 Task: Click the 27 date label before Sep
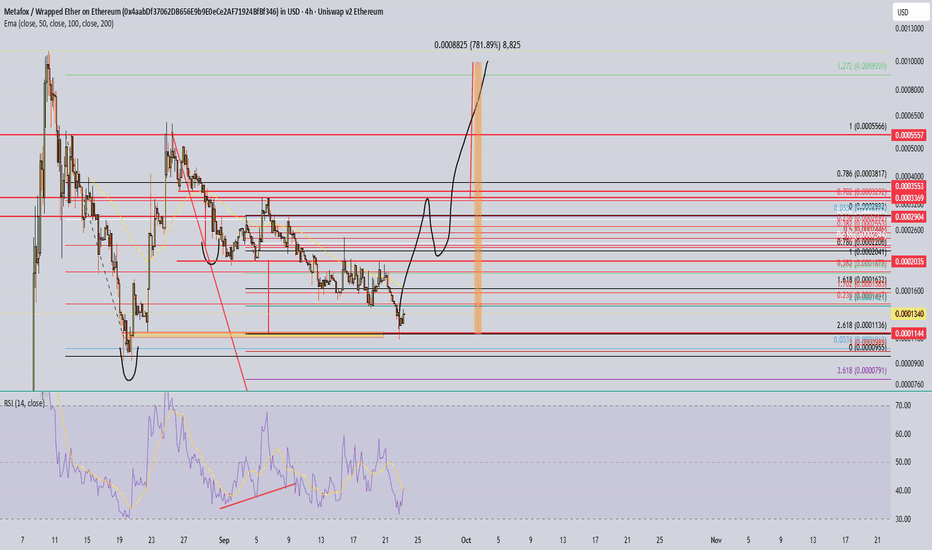184,540
